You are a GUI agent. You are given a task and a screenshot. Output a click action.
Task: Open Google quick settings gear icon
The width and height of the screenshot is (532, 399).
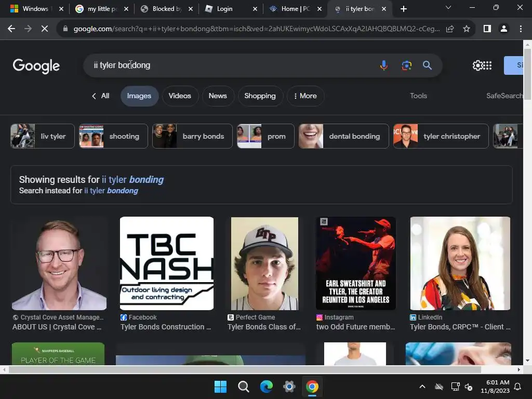click(477, 65)
